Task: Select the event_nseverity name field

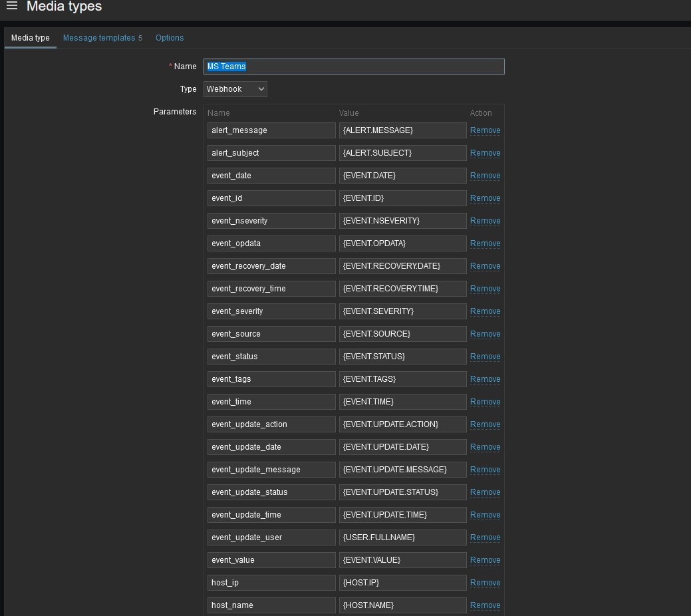Action: (x=271, y=221)
